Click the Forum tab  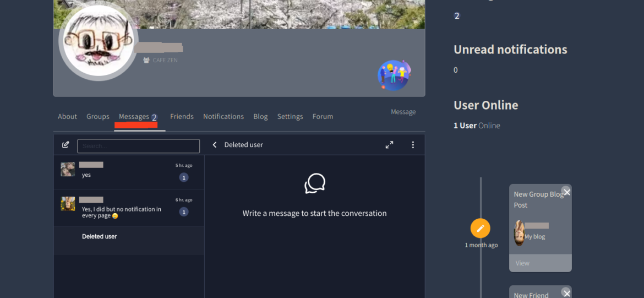tap(323, 117)
